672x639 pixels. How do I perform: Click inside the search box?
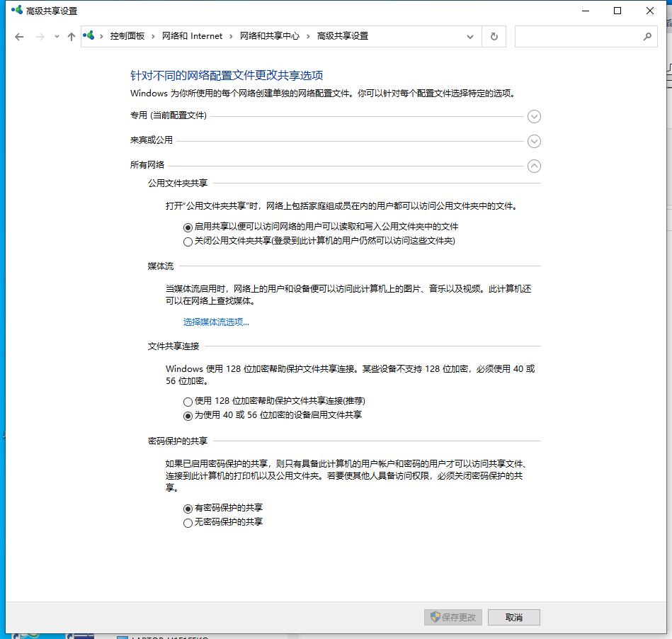[581, 36]
